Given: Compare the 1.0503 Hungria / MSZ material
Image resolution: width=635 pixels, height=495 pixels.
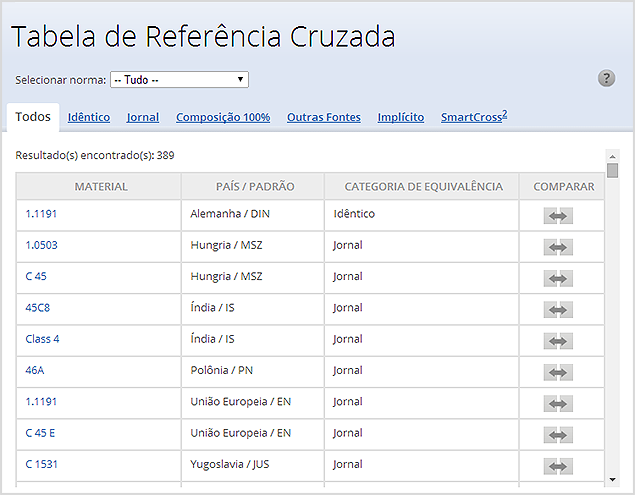Looking at the screenshot, I should coord(558,247).
